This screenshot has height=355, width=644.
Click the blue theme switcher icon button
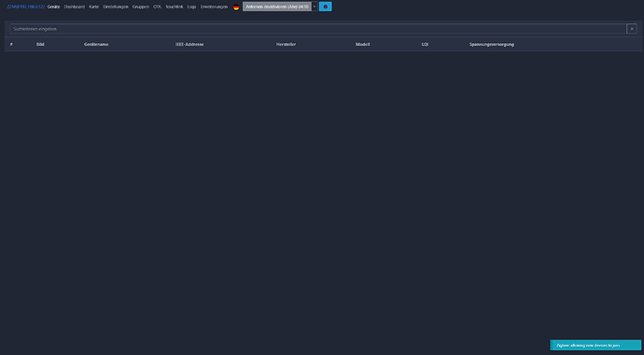[326, 7]
